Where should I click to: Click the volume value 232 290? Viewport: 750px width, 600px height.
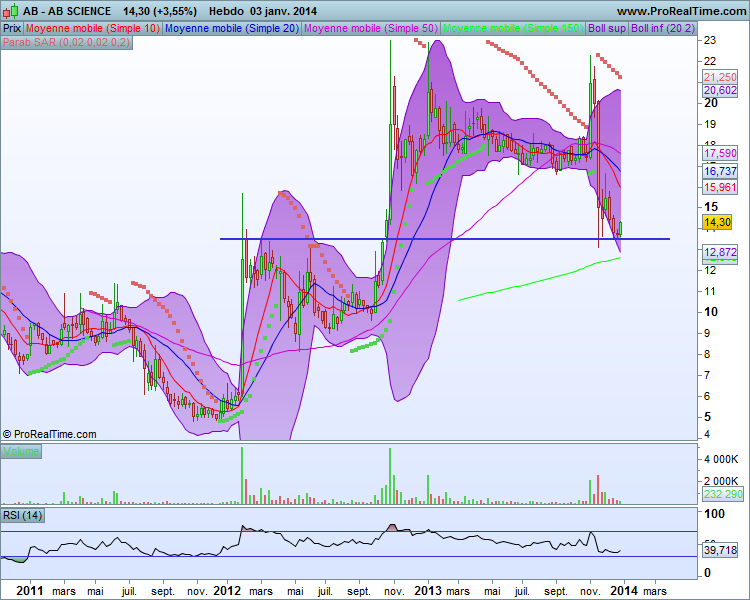(x=723, y=494)
